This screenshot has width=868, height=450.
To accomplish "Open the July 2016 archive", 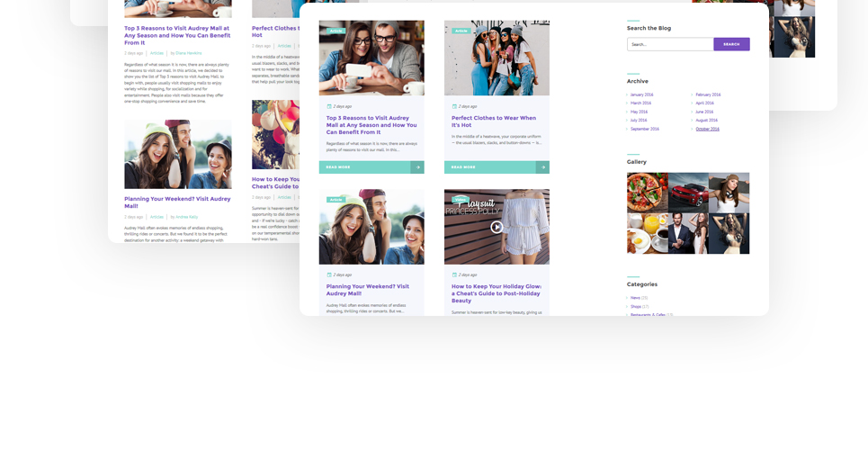I will [639, 121].
